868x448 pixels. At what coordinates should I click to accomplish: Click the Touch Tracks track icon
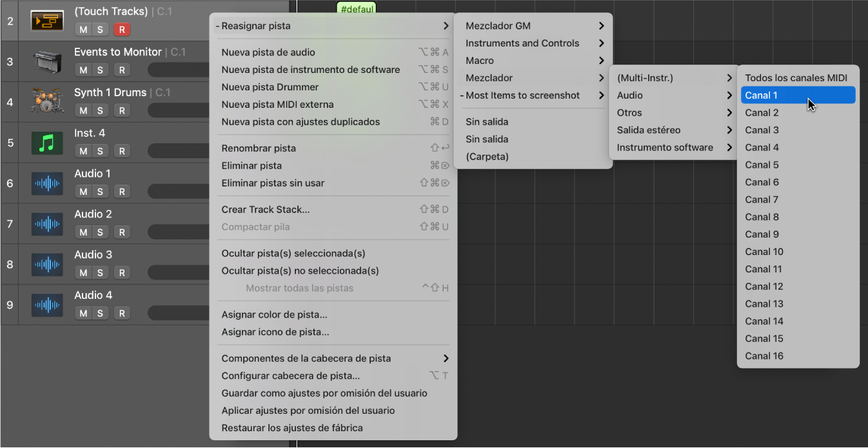pyautogui.click(x=47, y=21)
